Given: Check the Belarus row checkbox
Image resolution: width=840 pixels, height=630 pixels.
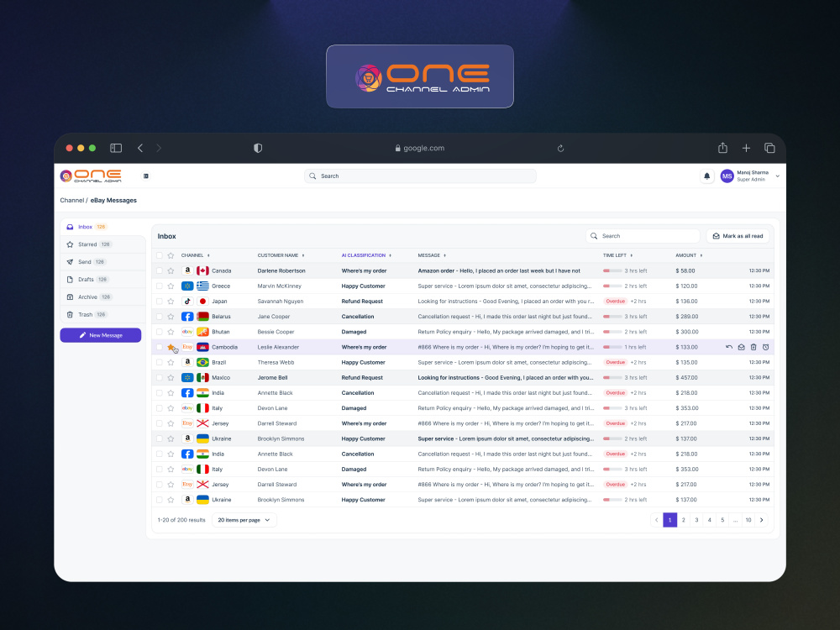Looking at the screenshot, I should coord(160,317).
